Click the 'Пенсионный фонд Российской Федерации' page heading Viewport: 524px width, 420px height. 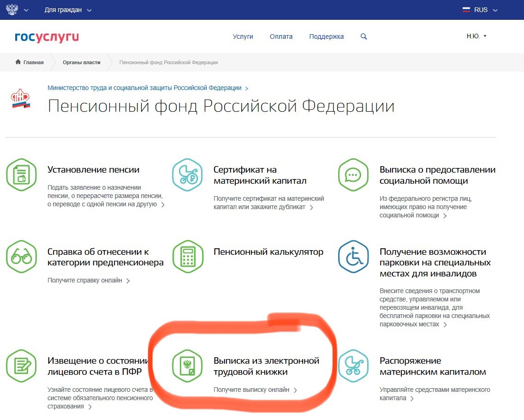click(x=221, y=106)
